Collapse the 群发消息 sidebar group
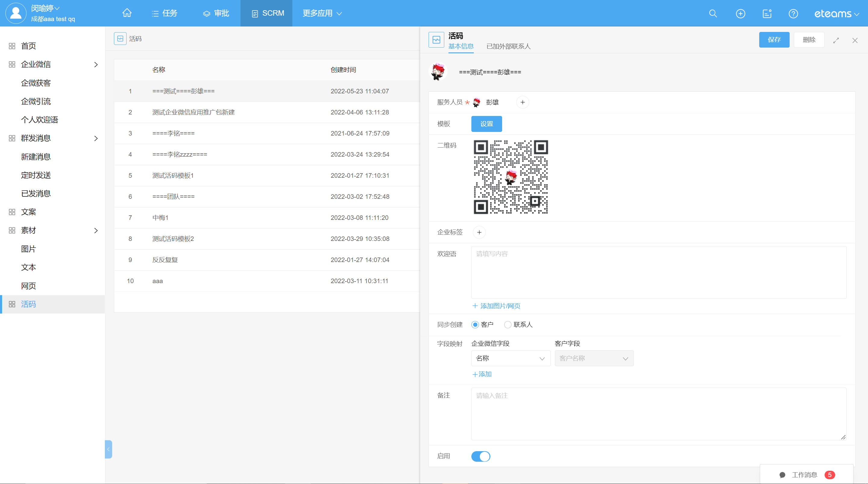 [96, 138]
